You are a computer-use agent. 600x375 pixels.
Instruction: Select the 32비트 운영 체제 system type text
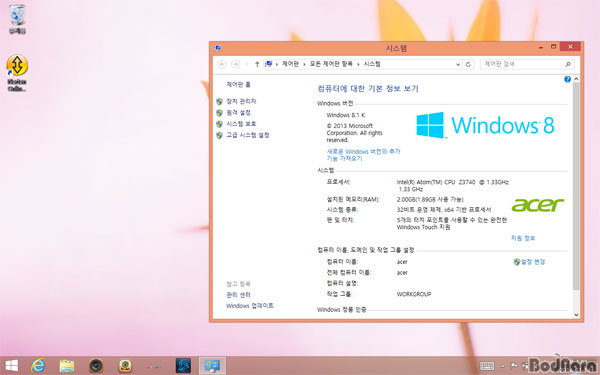pyautogui.click(x=444, y=210)
